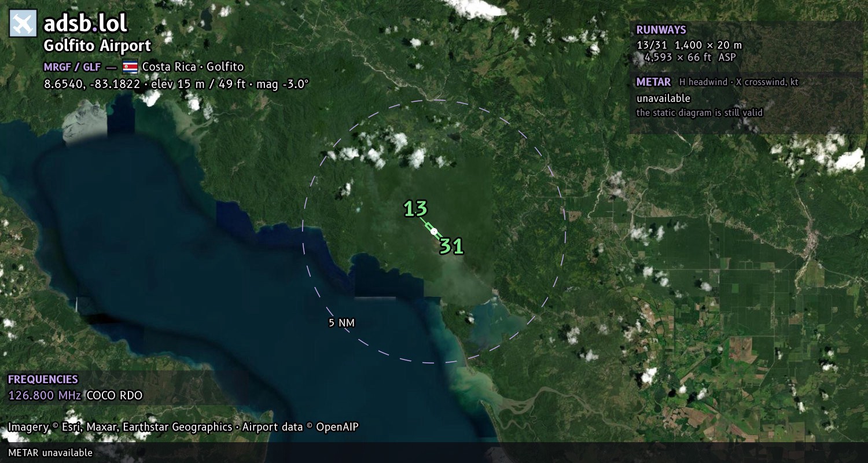Click the RUNWAYS panel heading
The image size is (868, 463).
click(661, 30)
